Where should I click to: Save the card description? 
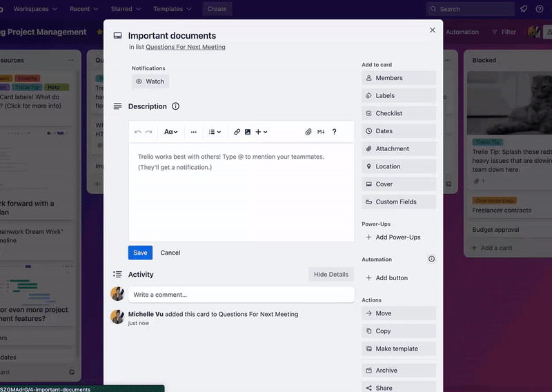tap(140, 253)
